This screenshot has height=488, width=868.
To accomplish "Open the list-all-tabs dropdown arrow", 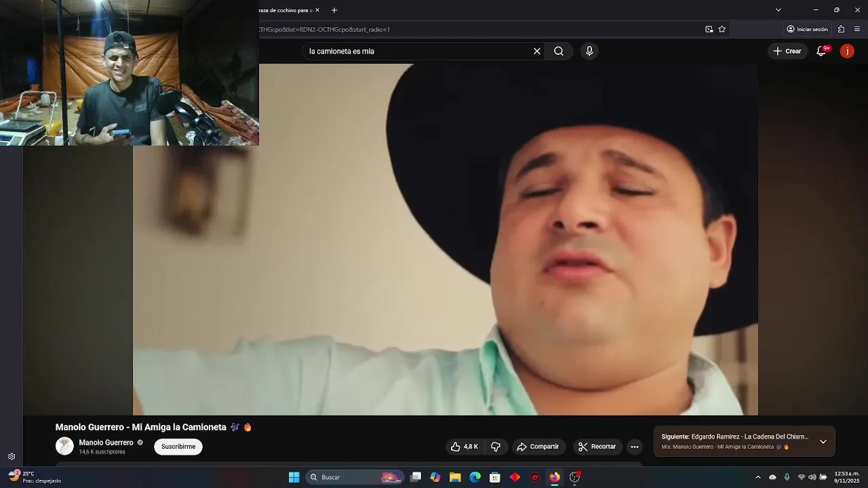I will [778, 10].
